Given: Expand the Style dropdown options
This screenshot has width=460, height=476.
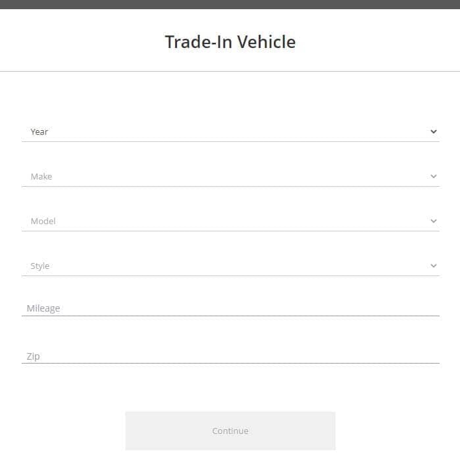Looking at the screenshot, I should pos(230,266).
